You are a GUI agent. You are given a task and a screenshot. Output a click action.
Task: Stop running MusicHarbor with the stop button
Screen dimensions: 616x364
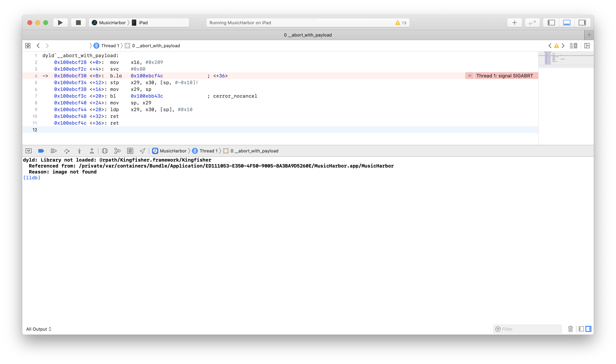point(78,22)
